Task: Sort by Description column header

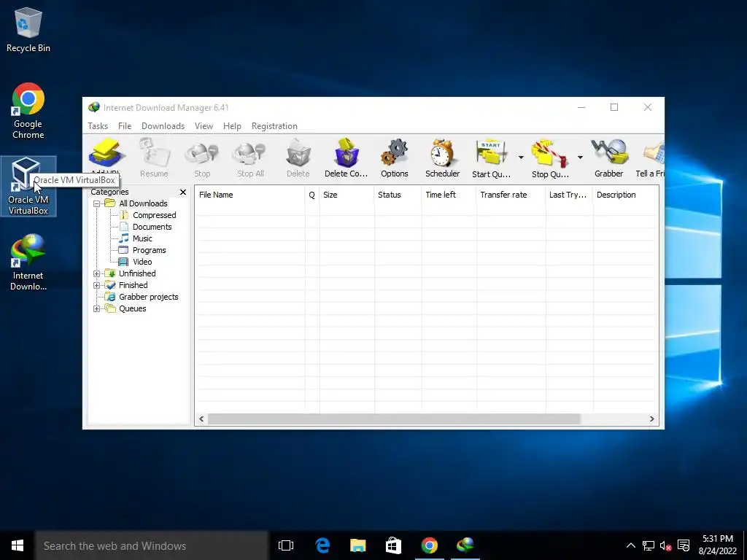Action: point(625,195)
